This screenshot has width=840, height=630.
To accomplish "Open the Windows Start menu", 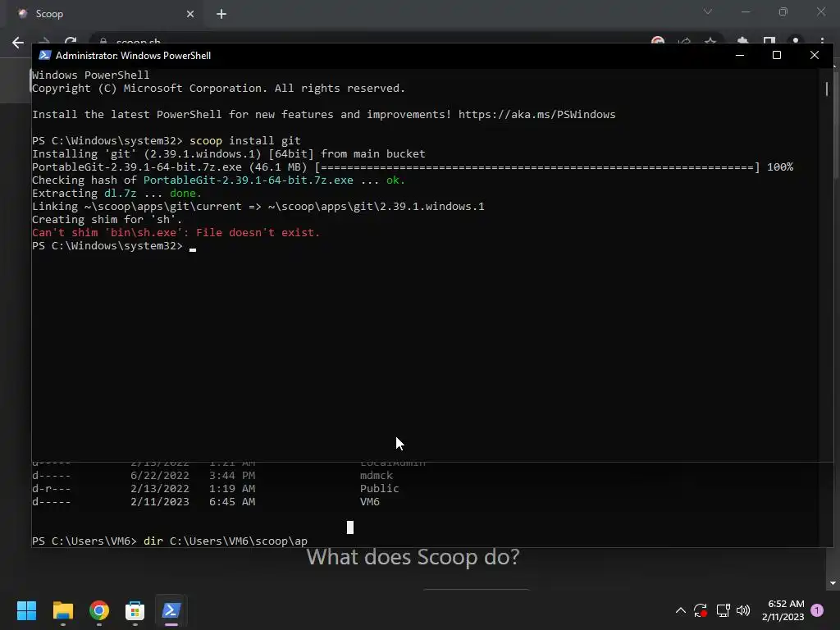I will (26, 610).
